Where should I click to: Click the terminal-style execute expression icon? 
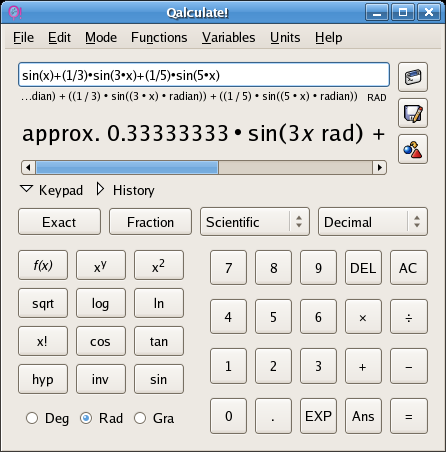(x=413, y=77)
